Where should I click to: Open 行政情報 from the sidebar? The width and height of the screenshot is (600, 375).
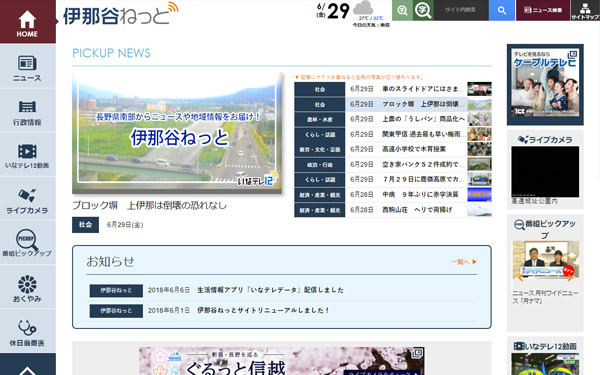point(28,111)
